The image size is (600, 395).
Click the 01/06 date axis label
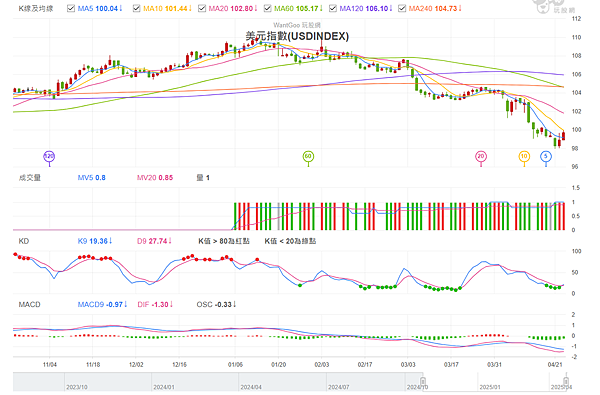[235, 365]
